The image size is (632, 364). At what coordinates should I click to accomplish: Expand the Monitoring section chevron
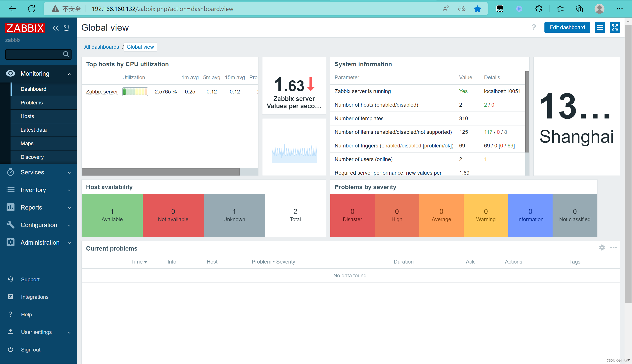click(x=69, y=74)
